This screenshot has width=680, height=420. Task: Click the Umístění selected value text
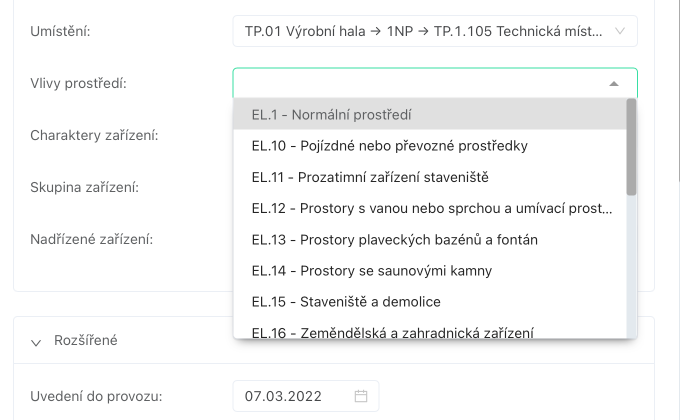[422, 32]
